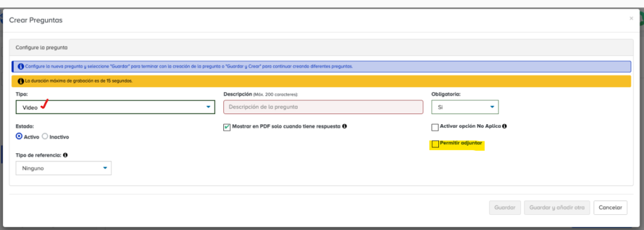Click the Guardar button
This screenshot has height=230, width=644.
tap(505, 208)
